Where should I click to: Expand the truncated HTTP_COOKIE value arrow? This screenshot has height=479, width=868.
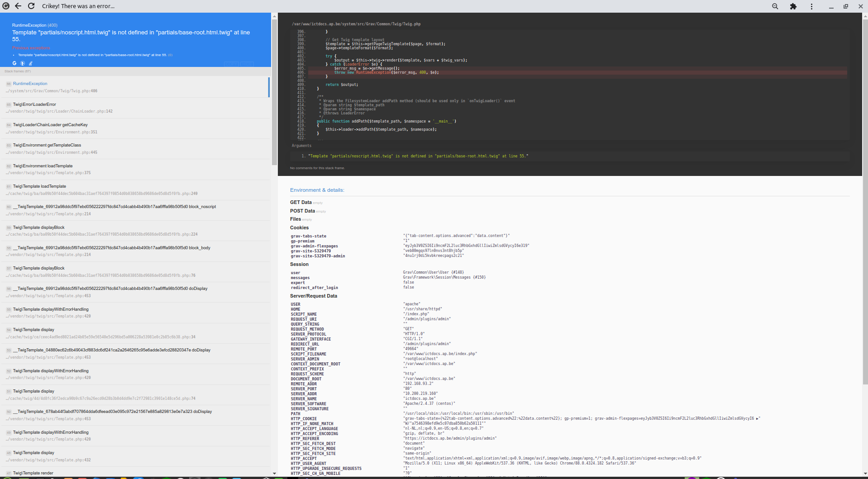point(758,419)
